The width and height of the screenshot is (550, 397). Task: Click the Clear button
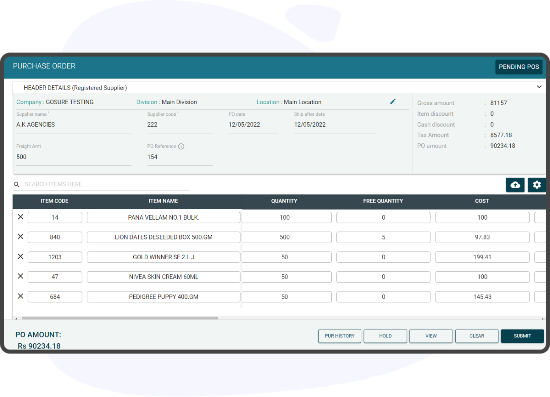coord(477,336)
